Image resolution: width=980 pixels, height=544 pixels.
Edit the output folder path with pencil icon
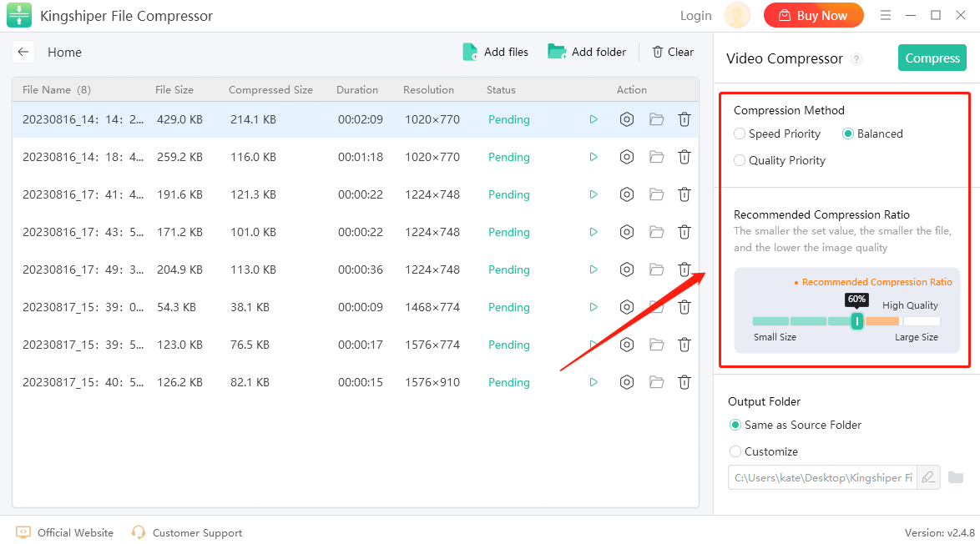(929, 477)
